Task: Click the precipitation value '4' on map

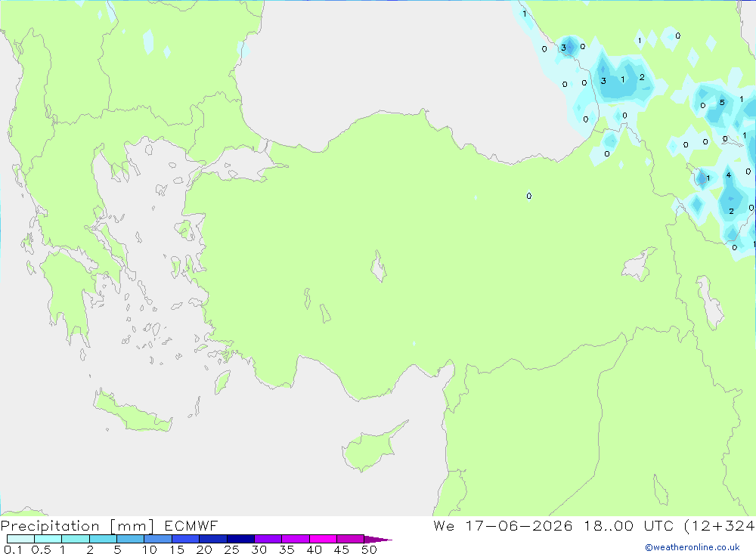Action: point(729,175)
